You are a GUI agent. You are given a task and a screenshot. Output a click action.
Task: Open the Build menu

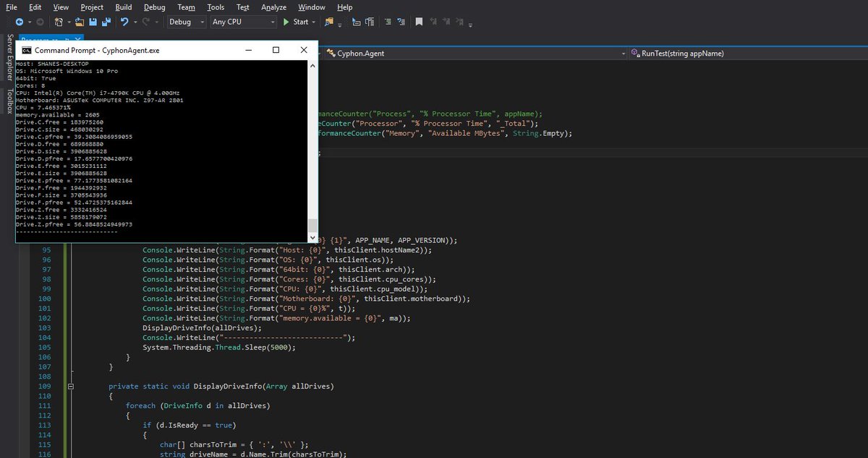click(x=124, y=7)
